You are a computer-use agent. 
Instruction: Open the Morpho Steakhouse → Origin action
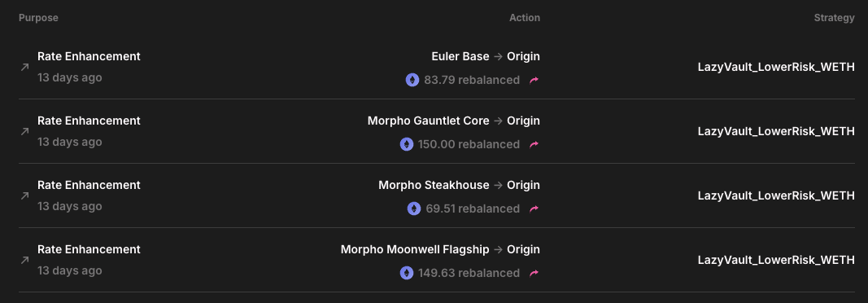pos(460,185)
